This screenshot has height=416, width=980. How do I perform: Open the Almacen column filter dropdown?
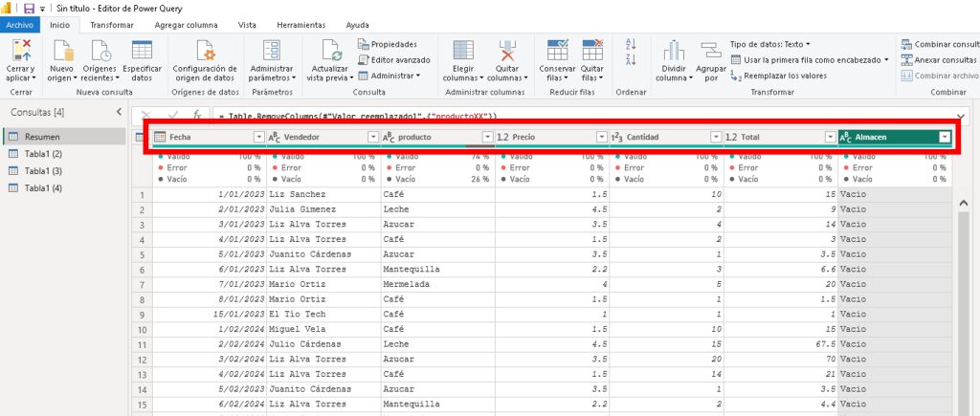tap(945, 138)
